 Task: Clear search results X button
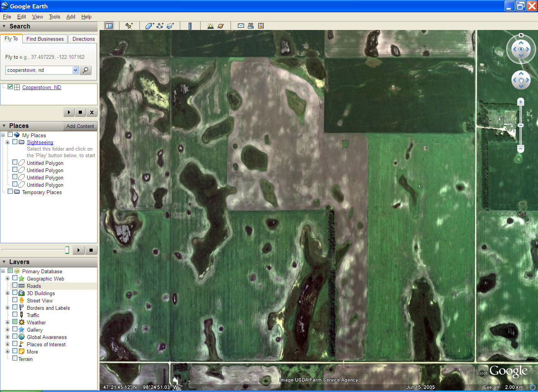pyautogui.click(x=92, y=112)
